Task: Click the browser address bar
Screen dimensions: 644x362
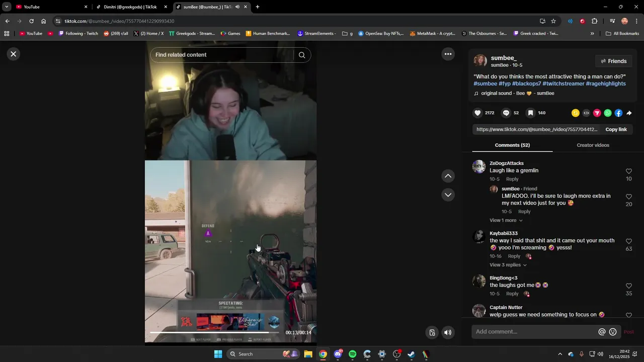Action: (x=297, y=21)
